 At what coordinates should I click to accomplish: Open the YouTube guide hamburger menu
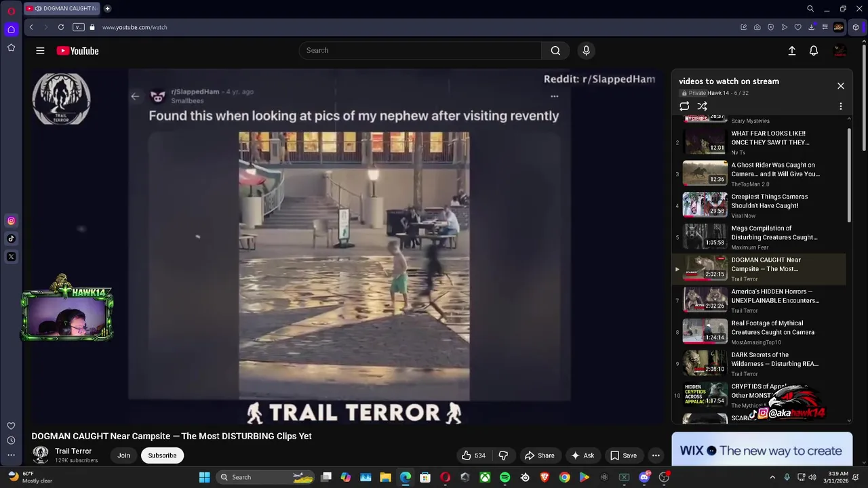(40, 51)
